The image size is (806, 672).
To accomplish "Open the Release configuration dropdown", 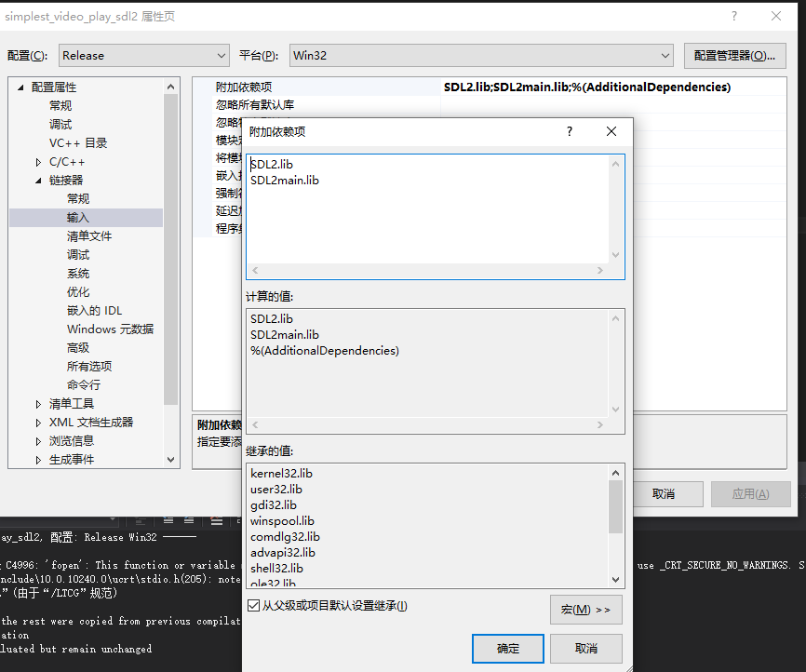I will [x=221, y=55].
